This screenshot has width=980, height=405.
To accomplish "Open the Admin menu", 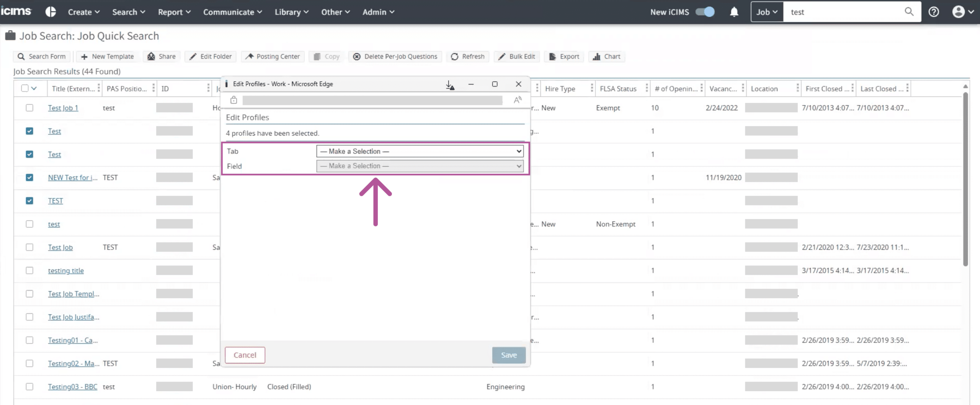I will click(x=378, y=12).
